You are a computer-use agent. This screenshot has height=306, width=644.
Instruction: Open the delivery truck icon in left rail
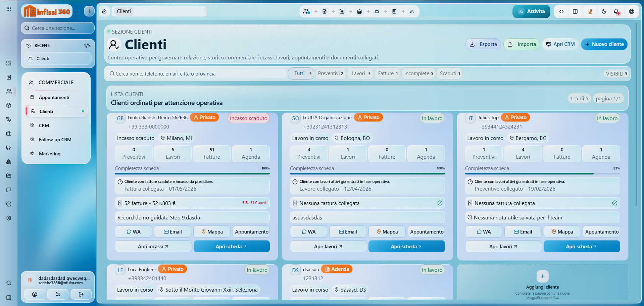pos(9,148)
